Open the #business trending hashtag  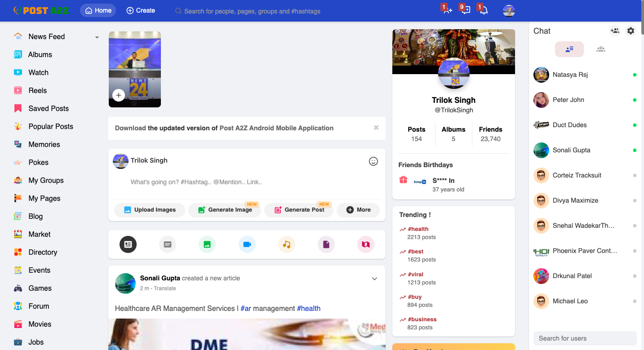tap(422, 319)
